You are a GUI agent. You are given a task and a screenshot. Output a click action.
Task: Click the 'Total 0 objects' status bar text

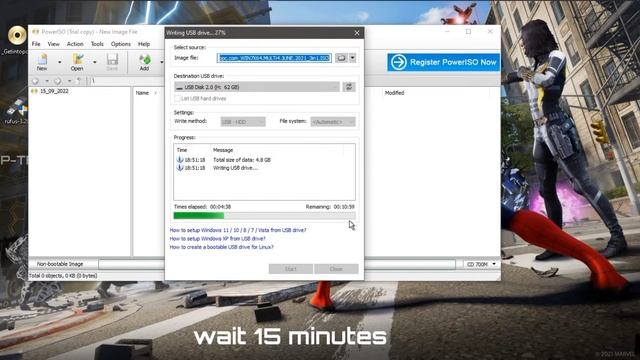click(63, 276)
